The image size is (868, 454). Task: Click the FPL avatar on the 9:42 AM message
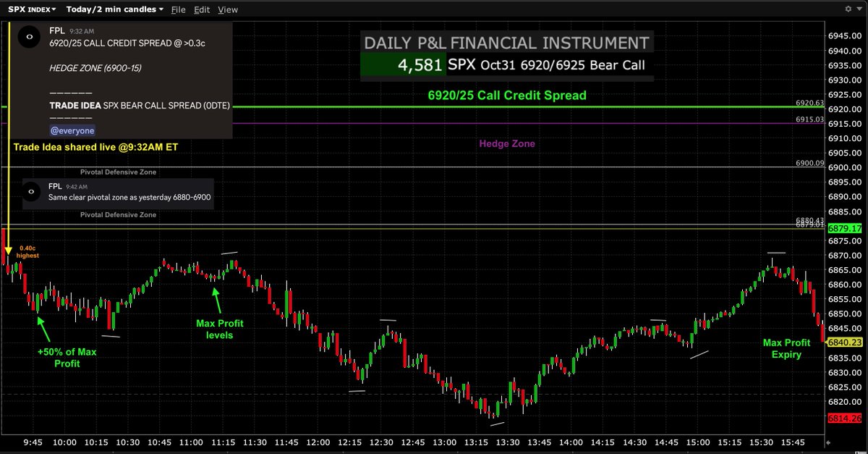tap(30, 191)
